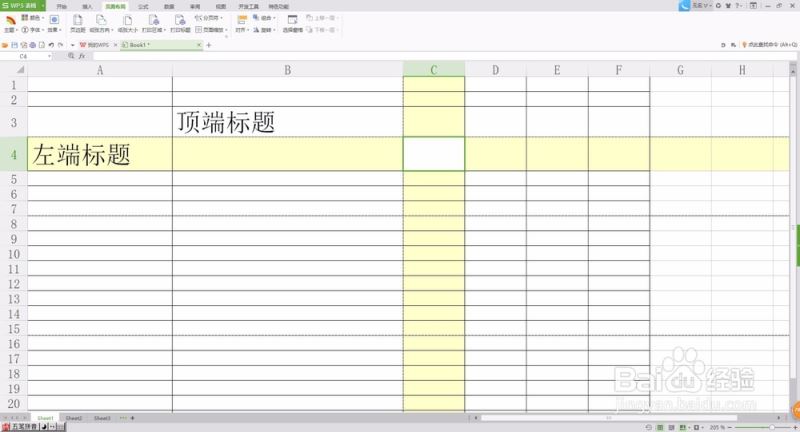Click the open folder quick-access icon
Image resolution: width=800 pixels, height=432 pixels.
[5, 45]
